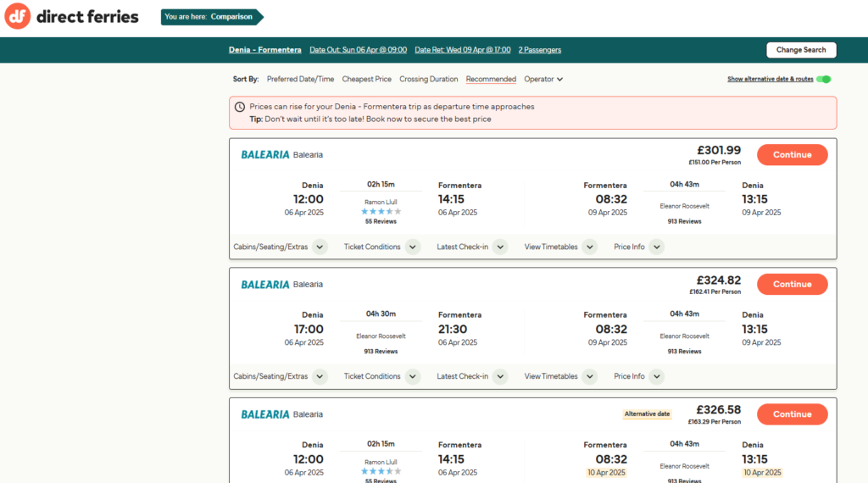868x483 pixels.
Task: Click the £326.58 price
Action: [x=719, y=410]
